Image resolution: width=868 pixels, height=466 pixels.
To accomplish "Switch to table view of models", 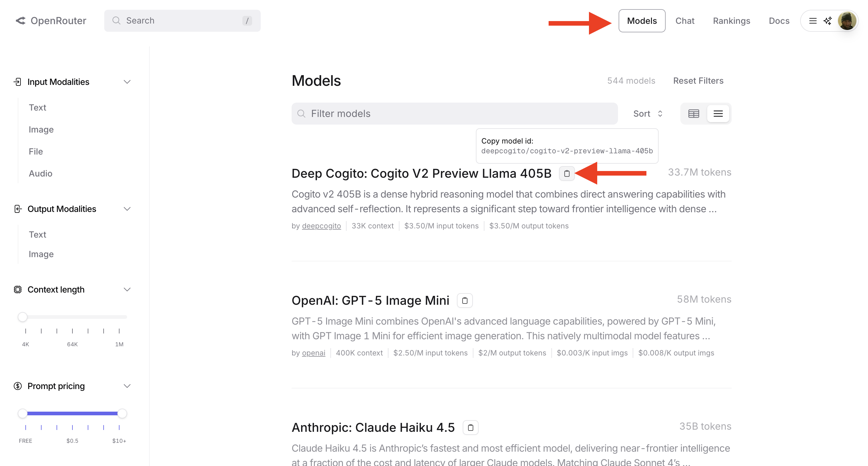I will pyautogui.click(x=693, y=114).
